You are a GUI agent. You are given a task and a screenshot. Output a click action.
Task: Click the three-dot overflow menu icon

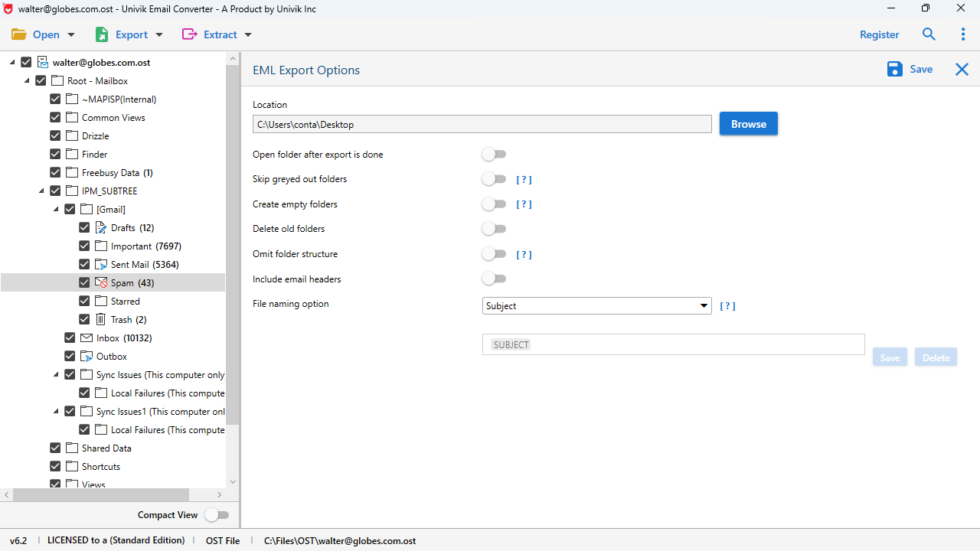tap(962, 34)
